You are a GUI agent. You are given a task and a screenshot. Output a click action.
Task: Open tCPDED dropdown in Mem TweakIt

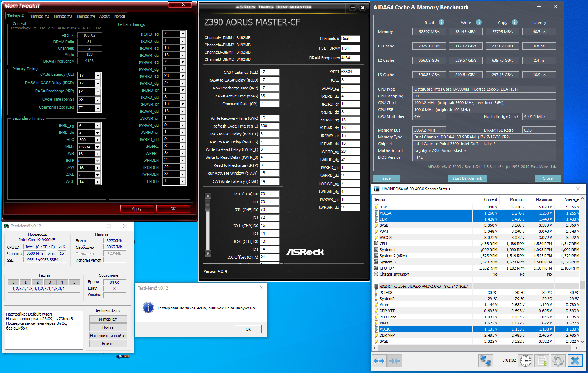point(183,181)
